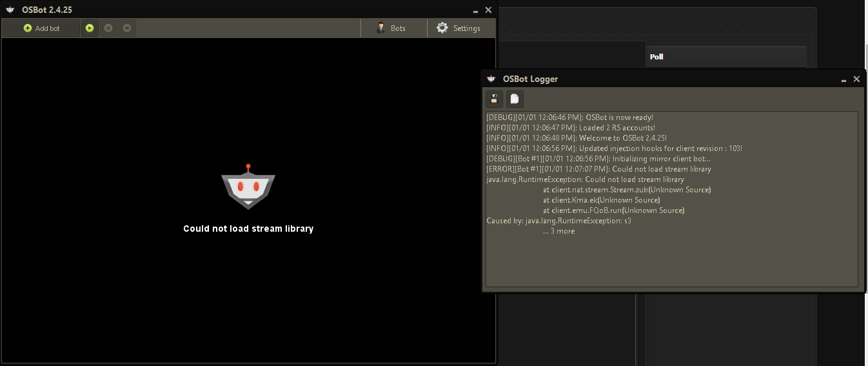Minimize the OSBot 2.4.25 main window
This screenshot has width=868, height=366.
point(475,11)
